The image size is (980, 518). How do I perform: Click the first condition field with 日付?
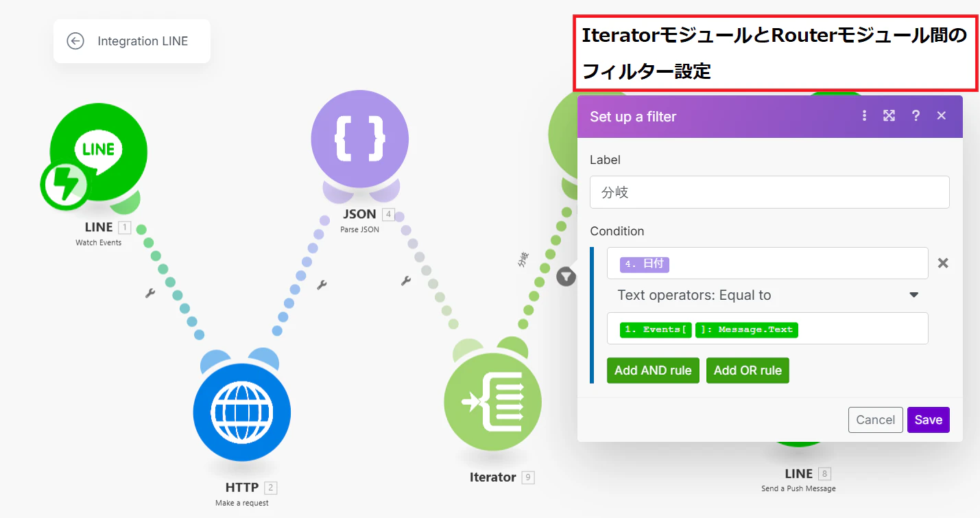pyautogui.click(x=767, y=263)
